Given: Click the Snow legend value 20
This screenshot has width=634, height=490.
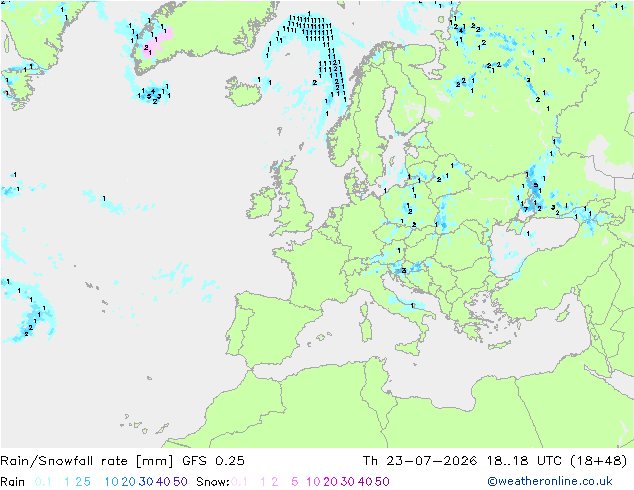Looking at the screenshot, I should point(330,482).
